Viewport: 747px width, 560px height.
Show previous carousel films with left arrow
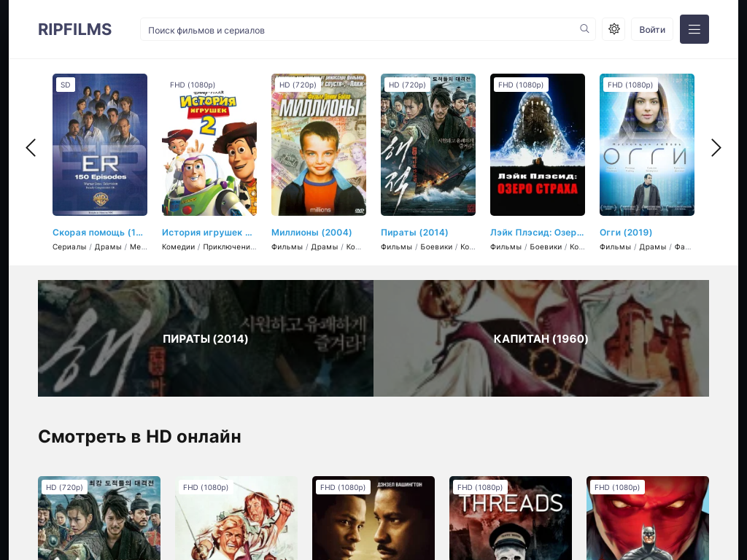[31, 147]
